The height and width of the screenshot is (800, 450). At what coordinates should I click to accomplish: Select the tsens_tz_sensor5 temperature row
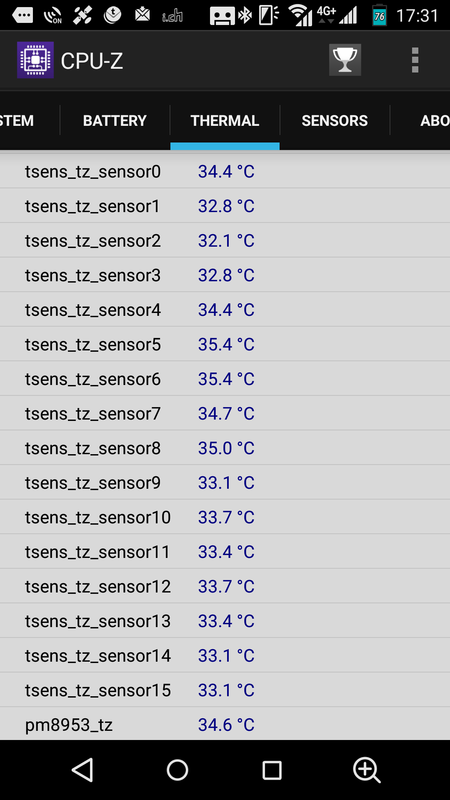[225, 344]
